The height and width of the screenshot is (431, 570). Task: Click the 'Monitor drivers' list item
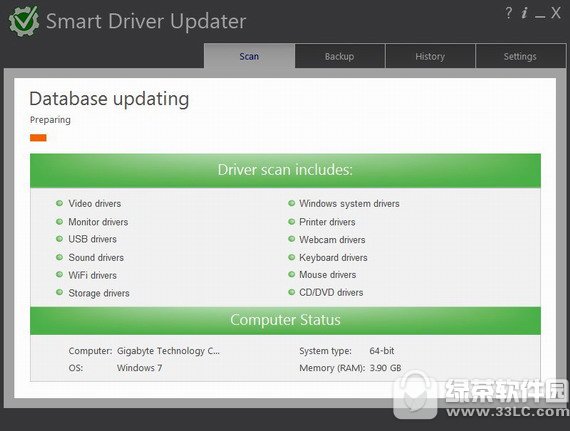click(x=98, y=222)
